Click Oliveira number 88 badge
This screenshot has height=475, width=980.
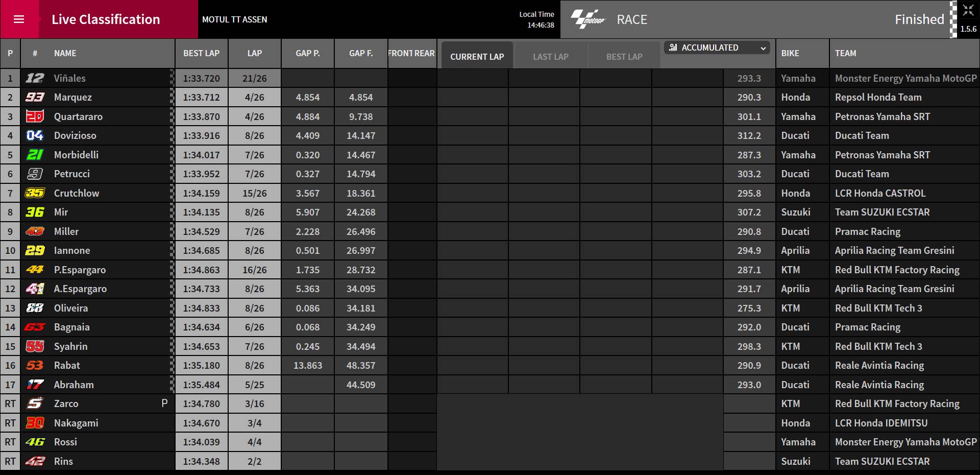(x=35, y=308)
